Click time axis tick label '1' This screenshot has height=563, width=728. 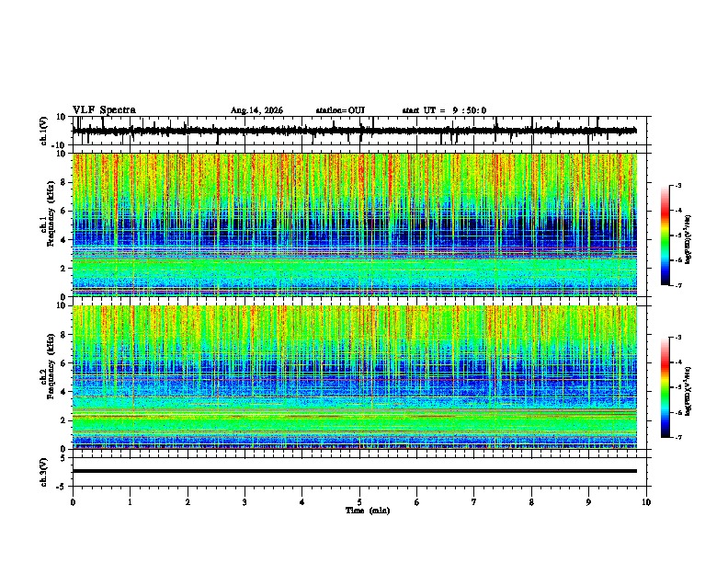tap(130, 502)
